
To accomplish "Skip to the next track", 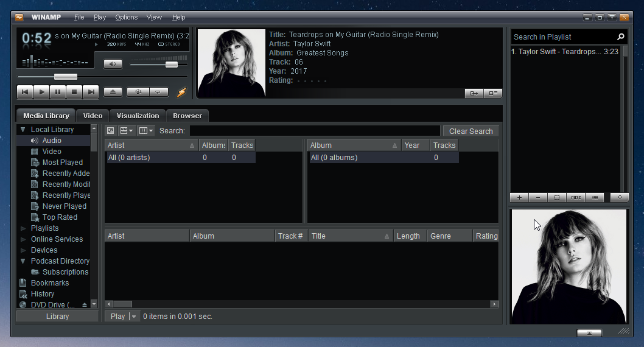I will pyautogui.click(x=91, y=92).
